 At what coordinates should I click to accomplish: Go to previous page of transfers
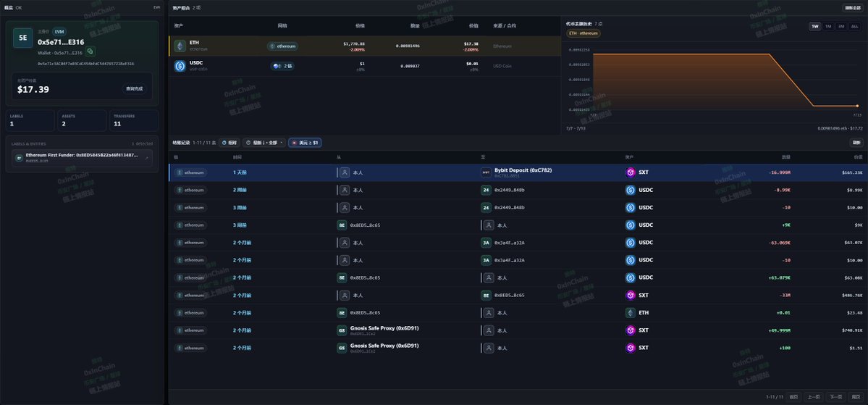pos(812,397)
